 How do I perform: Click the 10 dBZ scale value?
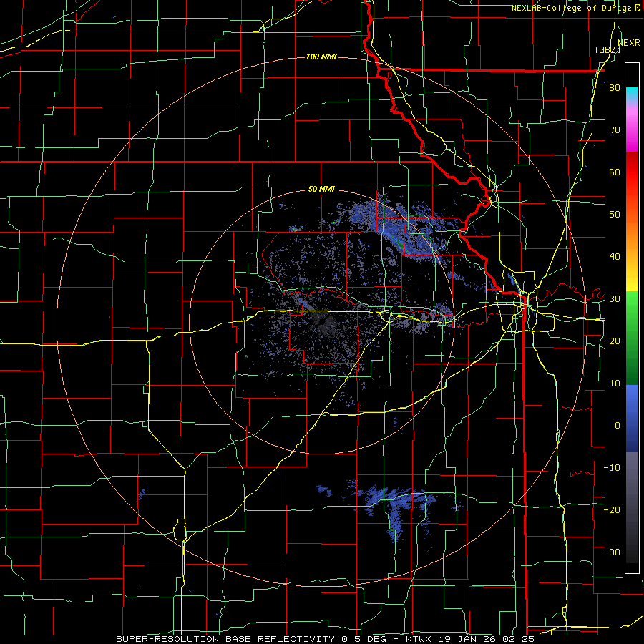615,384
